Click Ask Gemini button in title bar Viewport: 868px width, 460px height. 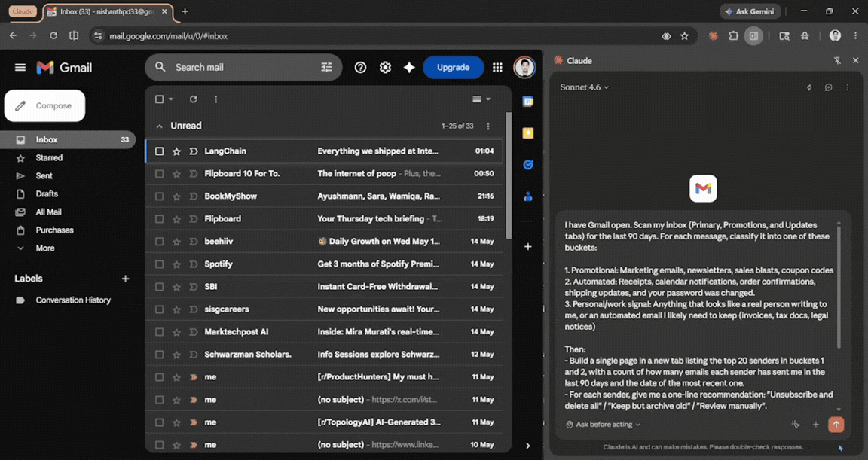[750, 11]
